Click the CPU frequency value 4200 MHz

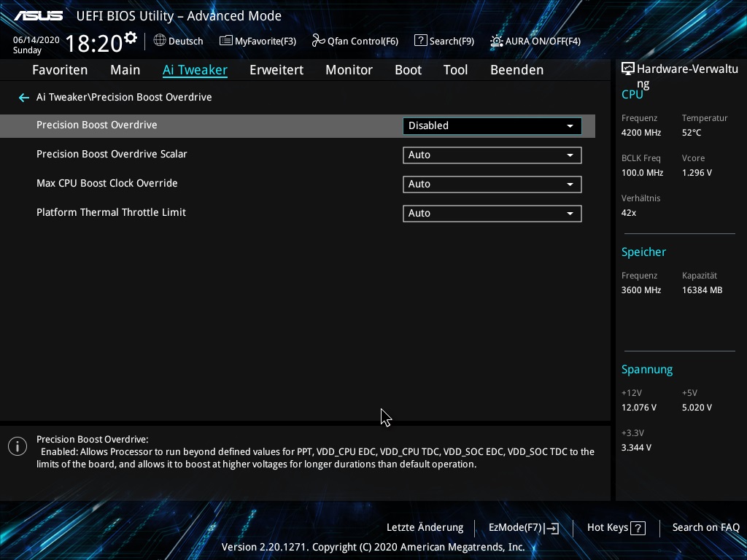click(x=641, y=133)
